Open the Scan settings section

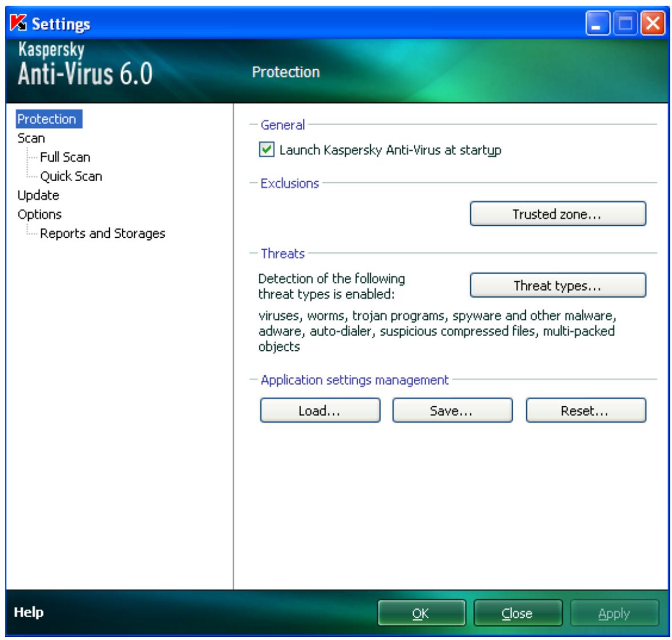click(x=31, y=138)
